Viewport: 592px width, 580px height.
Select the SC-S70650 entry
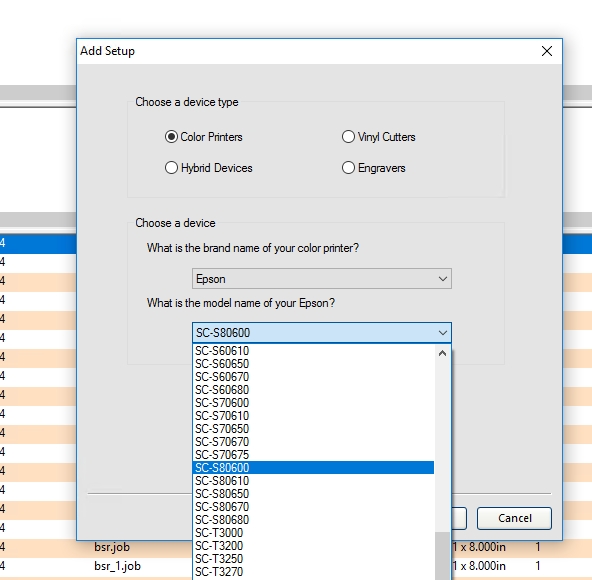(313, 429)
